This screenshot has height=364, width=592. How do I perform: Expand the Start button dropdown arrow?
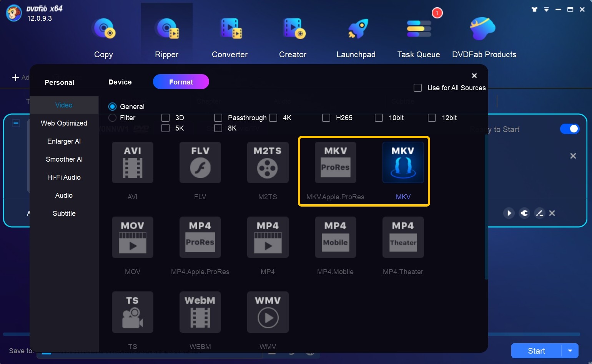click(570, 351)
